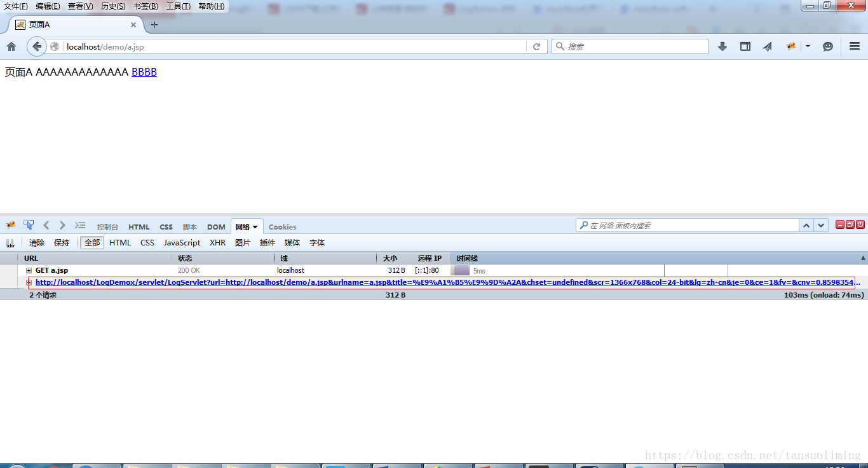Screen dimensions: 868x468
Task: Click the 5ms timeline bar for a.jsp
Action: click(462, 270)
